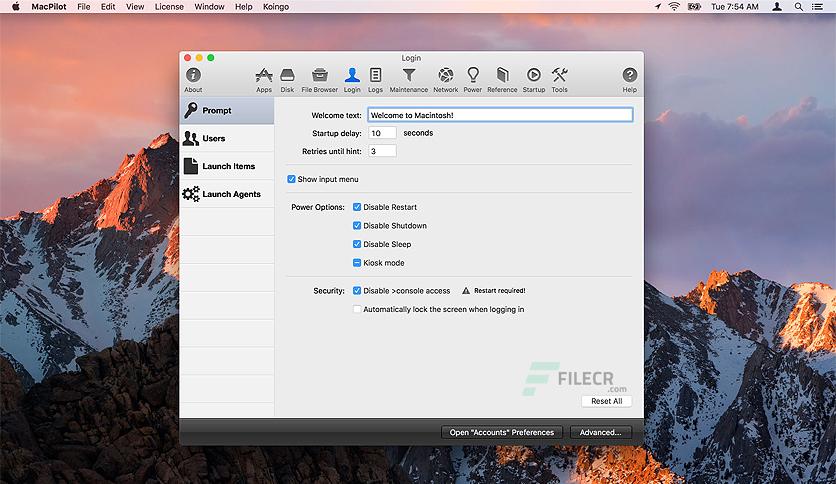Open the Koingo menu
The image size is (836, 484).
click(x=276, y=6)
